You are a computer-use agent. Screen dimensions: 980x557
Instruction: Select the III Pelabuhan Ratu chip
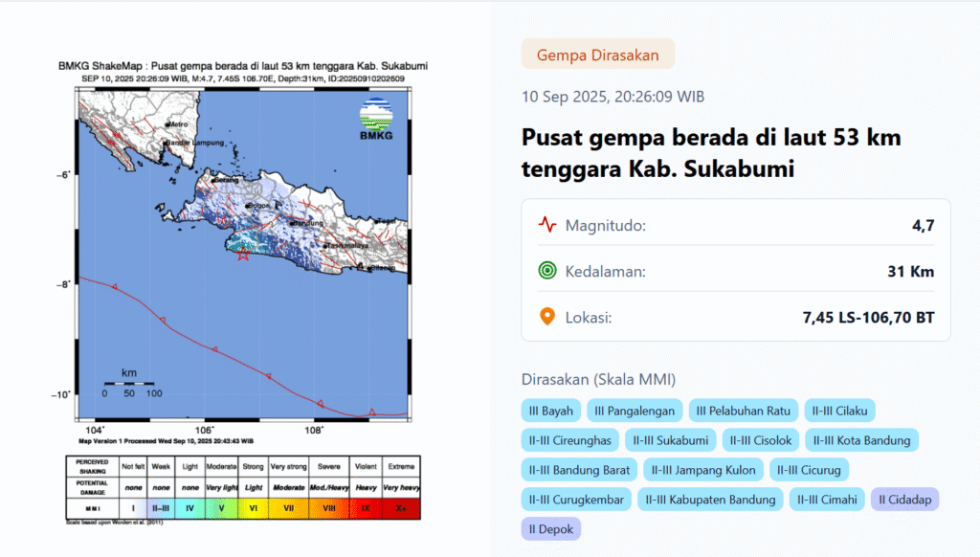point(743,411)
